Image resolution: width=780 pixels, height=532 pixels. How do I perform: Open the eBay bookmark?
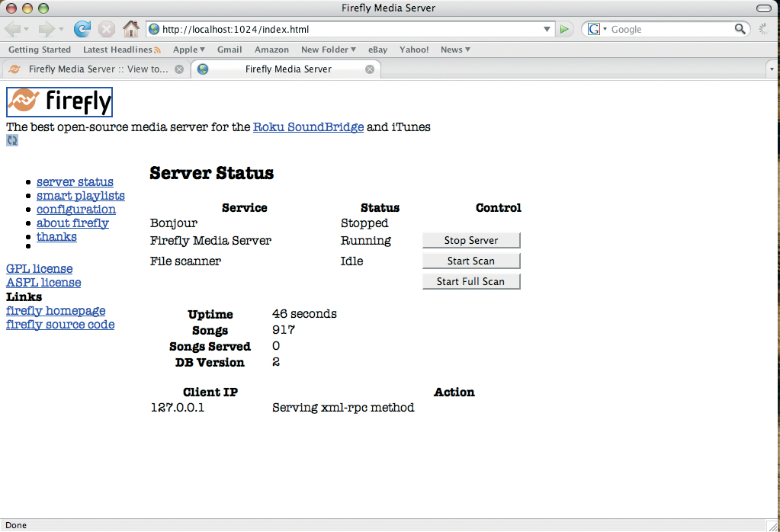377,50
